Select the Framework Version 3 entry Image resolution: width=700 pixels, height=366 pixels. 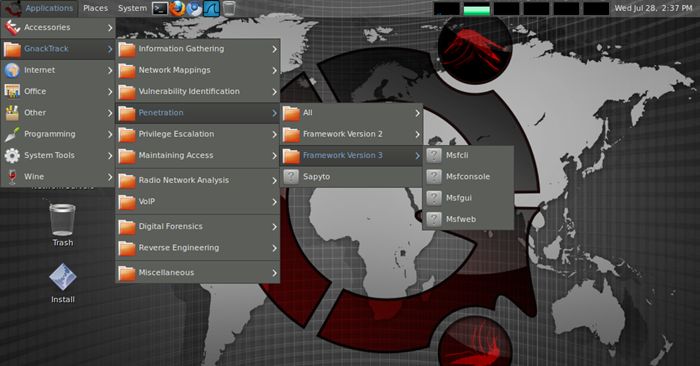coord(351,155)
